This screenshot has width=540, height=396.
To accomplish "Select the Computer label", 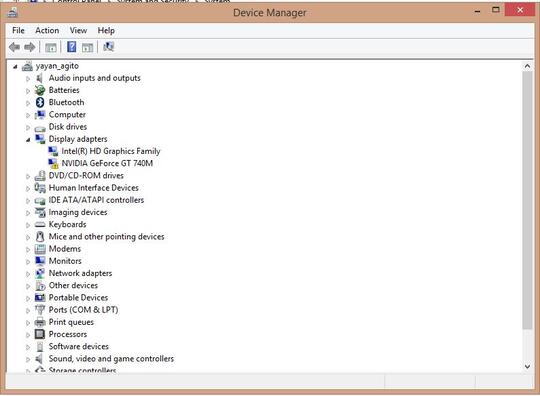I will click(67, 114).
